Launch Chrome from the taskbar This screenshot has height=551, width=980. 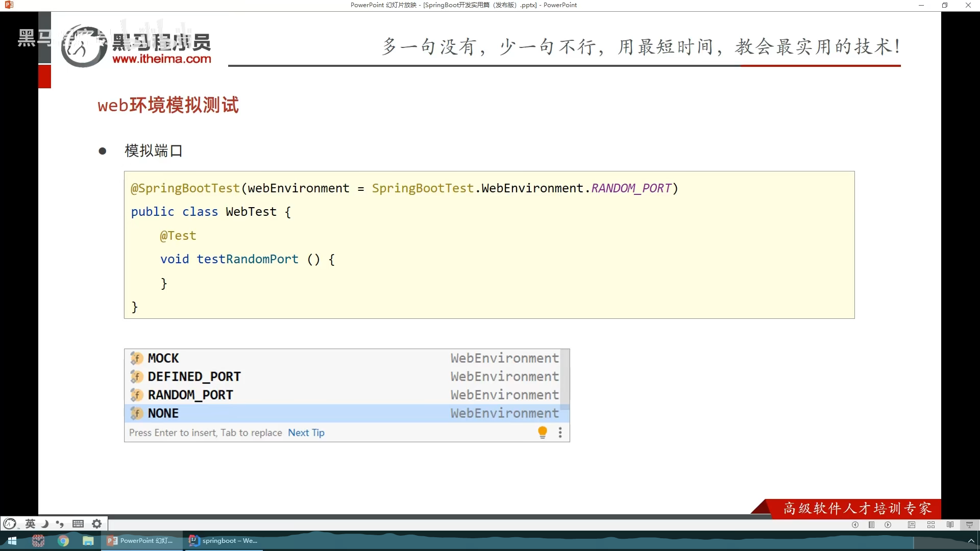click(63, 541)
